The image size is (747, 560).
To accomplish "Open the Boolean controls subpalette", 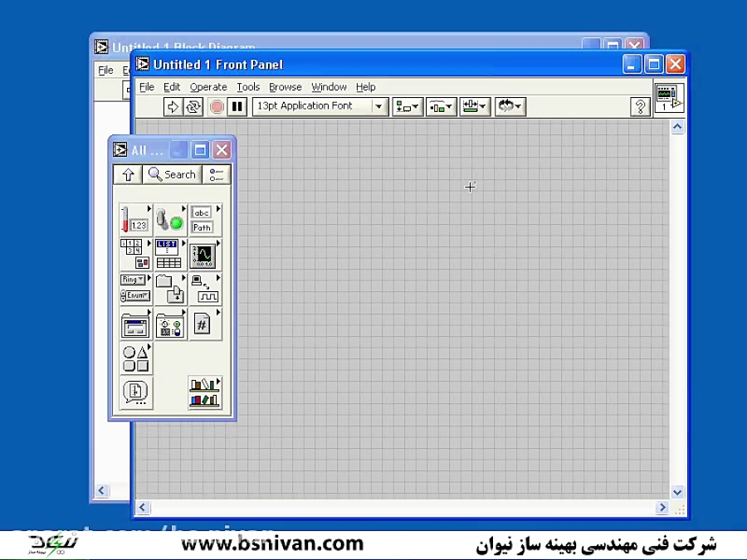I will click(170, 220).
